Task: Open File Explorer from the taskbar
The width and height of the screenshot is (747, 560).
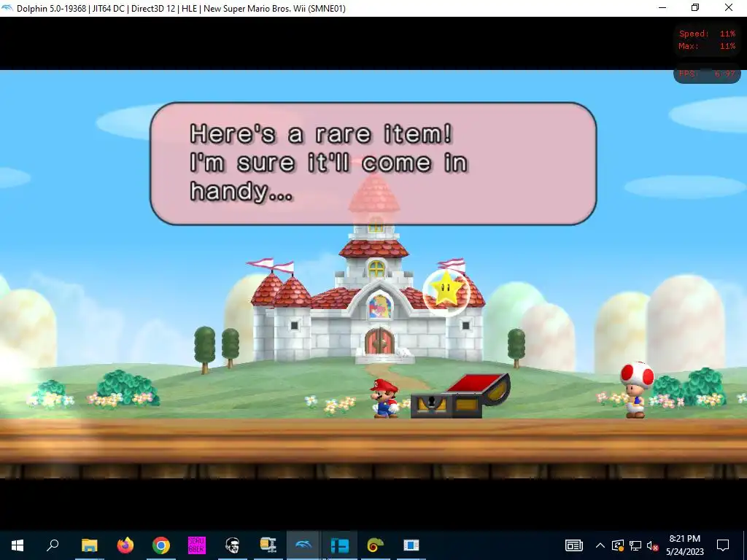Action: point(89,545)
